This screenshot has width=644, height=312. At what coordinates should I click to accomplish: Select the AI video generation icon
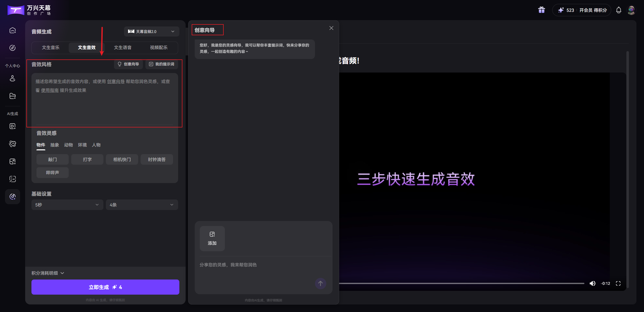click(12, 126)
